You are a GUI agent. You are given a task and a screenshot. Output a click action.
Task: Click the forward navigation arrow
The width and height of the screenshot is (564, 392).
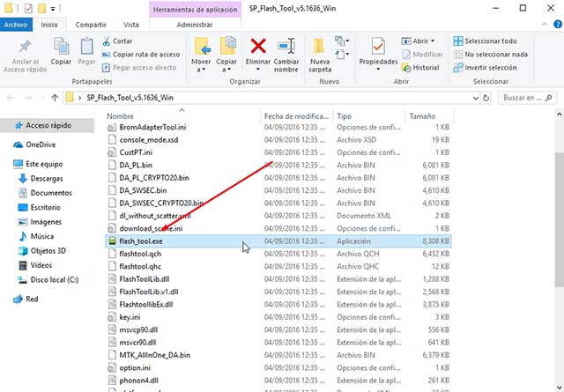(x=28, y=98)
